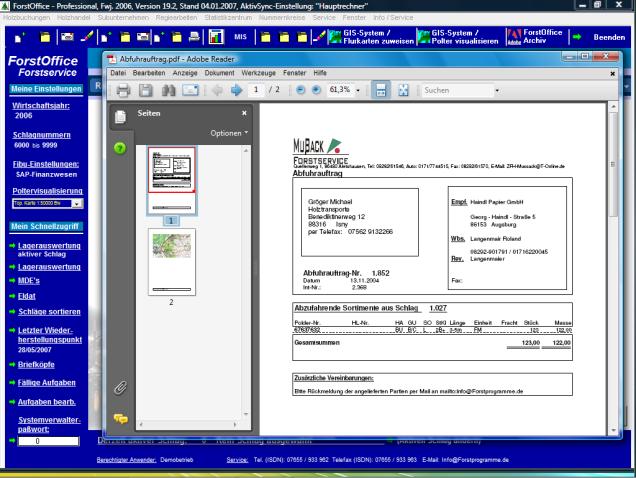
Task: Go to next page with the blue arrow
Action: (x=236, y=90)
